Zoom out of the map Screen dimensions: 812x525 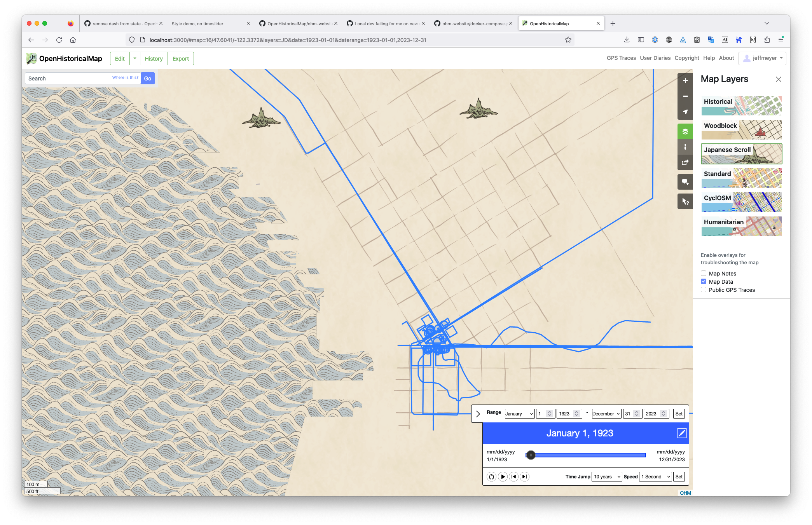[x=685, y=96]
